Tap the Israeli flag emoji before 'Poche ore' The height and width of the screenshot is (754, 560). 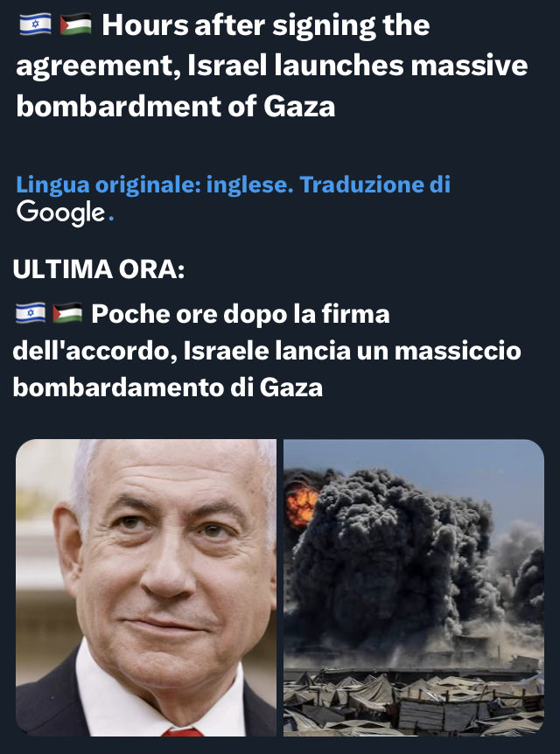pyautogui.click(x=31, y=313)
